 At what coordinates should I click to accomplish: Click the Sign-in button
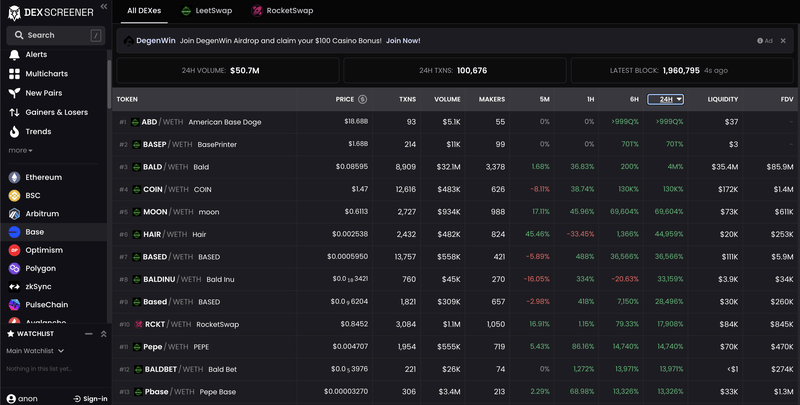[x=91, y=398]
